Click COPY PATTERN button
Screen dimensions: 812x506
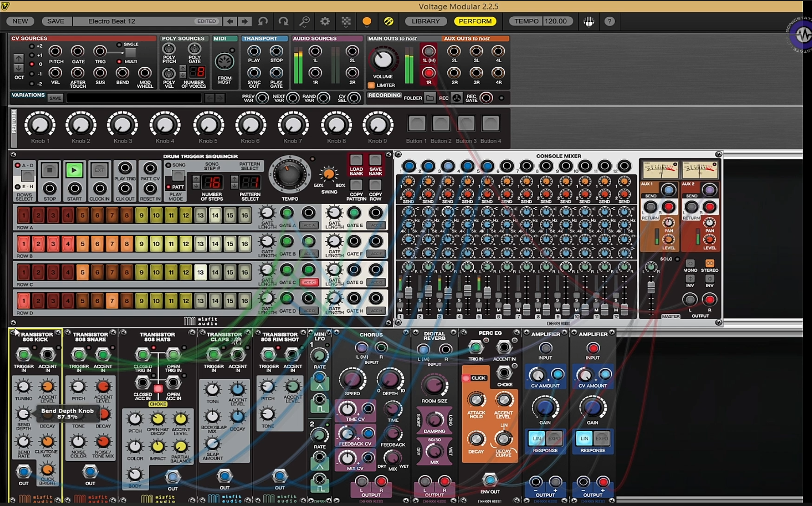pyautogui.click(x=356, y=185)
